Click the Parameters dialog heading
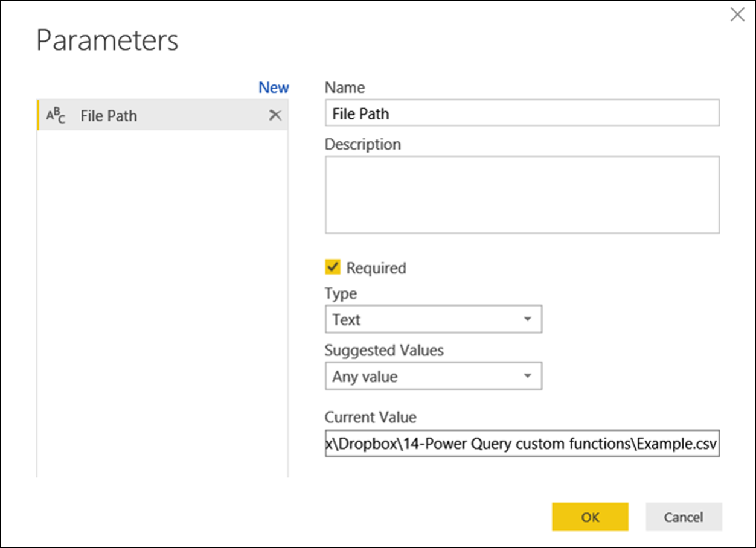 click(107, 40)
